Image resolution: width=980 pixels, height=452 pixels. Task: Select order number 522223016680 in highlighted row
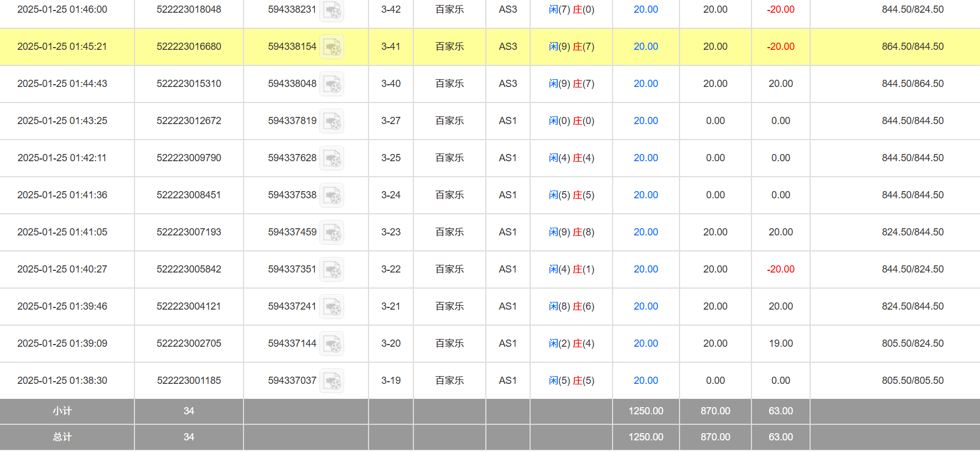coord(189,47)
